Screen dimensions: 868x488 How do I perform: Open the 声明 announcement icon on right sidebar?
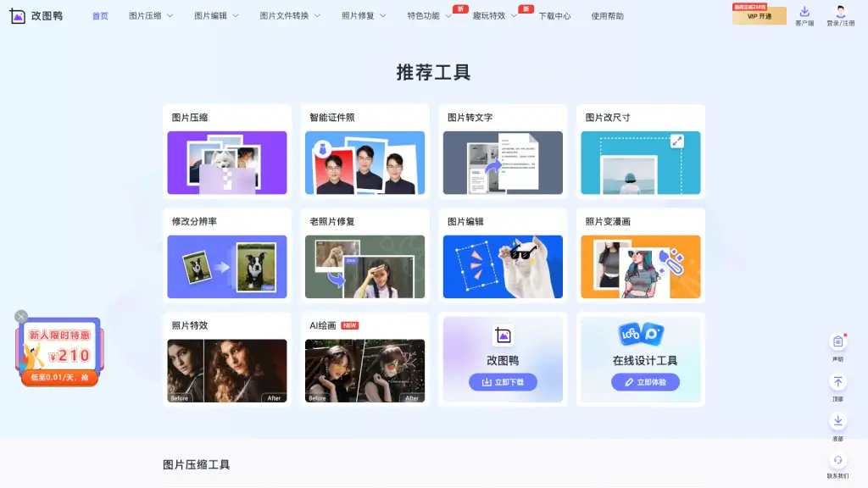tap(838, 342)
